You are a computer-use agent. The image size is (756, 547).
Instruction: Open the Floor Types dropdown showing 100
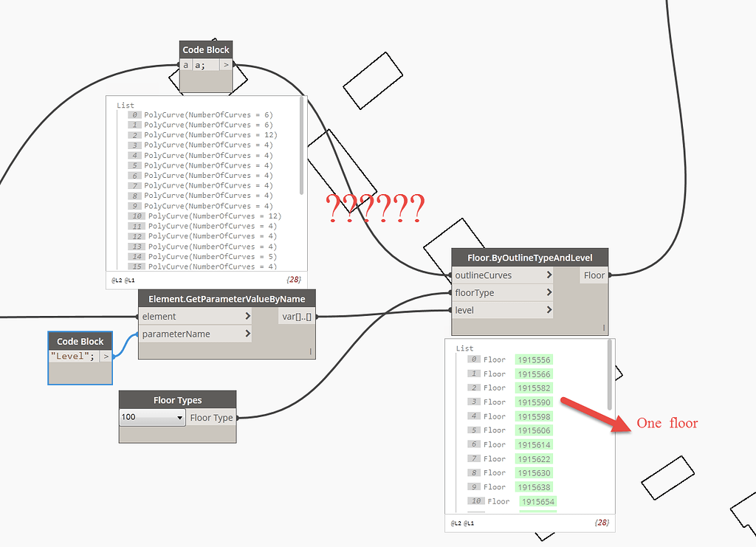click(180, 417)
